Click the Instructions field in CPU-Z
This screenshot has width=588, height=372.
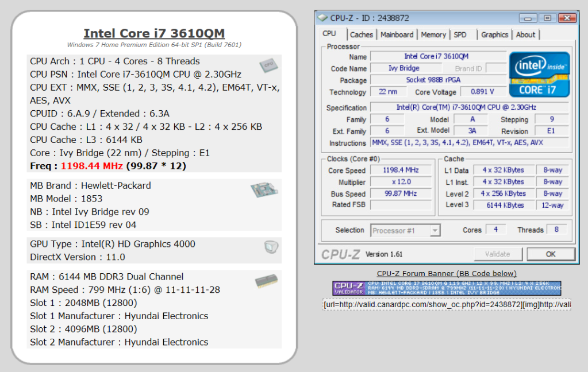tap(469, 143)
